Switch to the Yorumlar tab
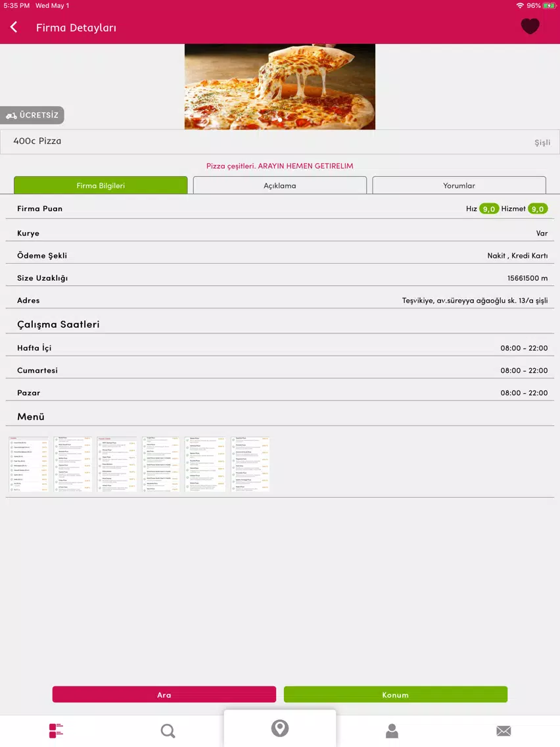The height and width of the screenshot is (747, 560). (459, 185)
